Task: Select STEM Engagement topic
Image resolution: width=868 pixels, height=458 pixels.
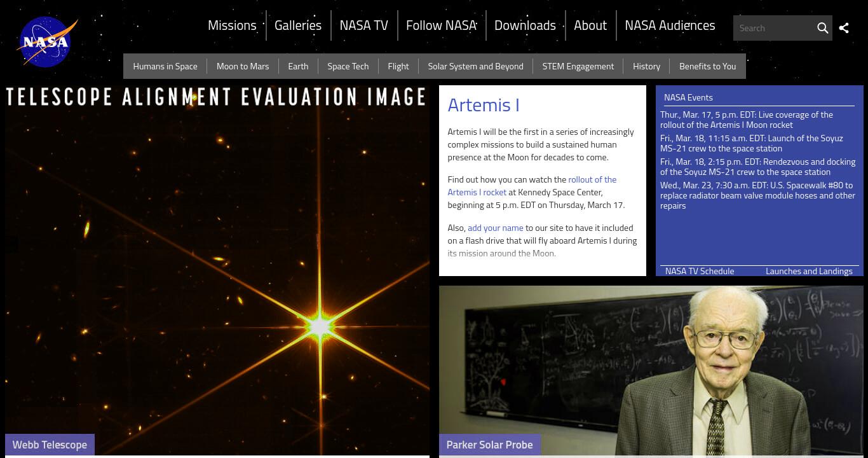Action: point(578,66)
